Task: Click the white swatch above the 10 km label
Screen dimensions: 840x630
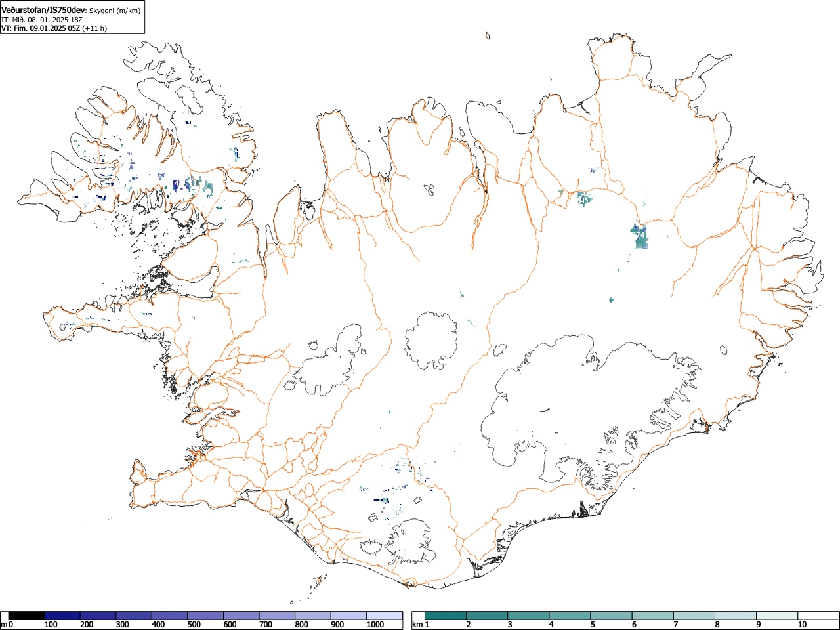Action: tap(818, 616)
